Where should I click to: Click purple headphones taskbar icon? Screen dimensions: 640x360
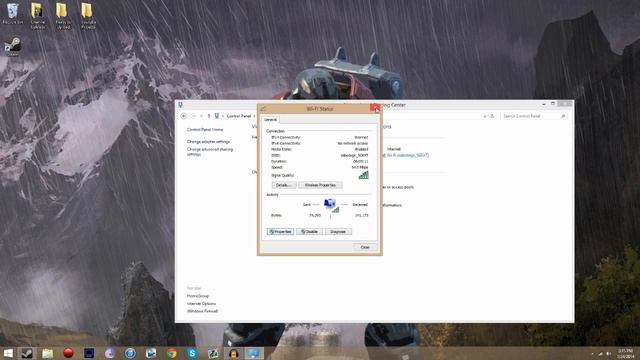(x=233, y=353)
